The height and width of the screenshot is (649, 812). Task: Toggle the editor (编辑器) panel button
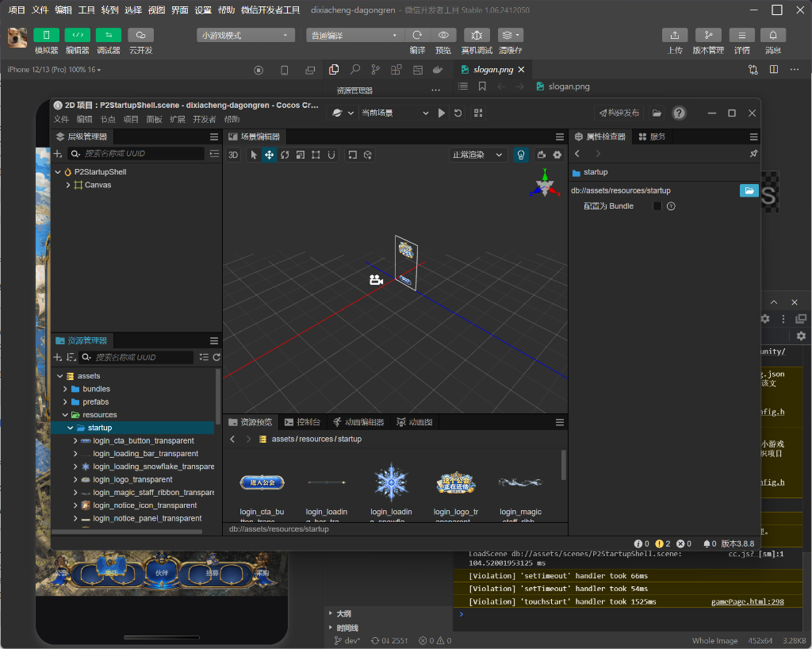(x=77, y=35)
